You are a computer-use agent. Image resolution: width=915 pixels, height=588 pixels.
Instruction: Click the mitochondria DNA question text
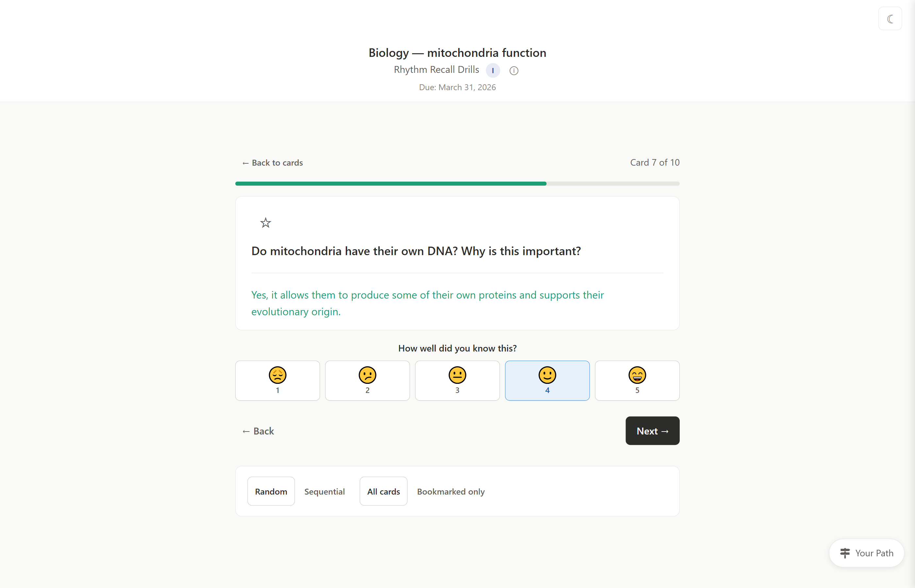tap(416, 251)
